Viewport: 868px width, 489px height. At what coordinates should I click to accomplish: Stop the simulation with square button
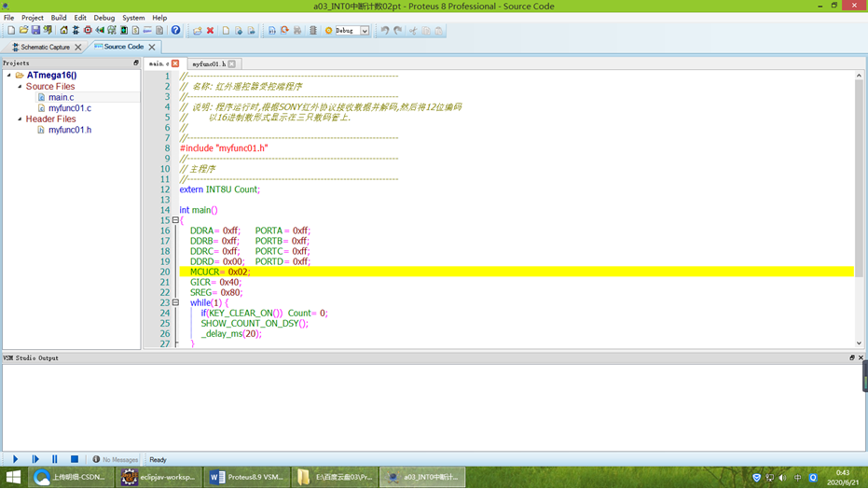point(75,459)
